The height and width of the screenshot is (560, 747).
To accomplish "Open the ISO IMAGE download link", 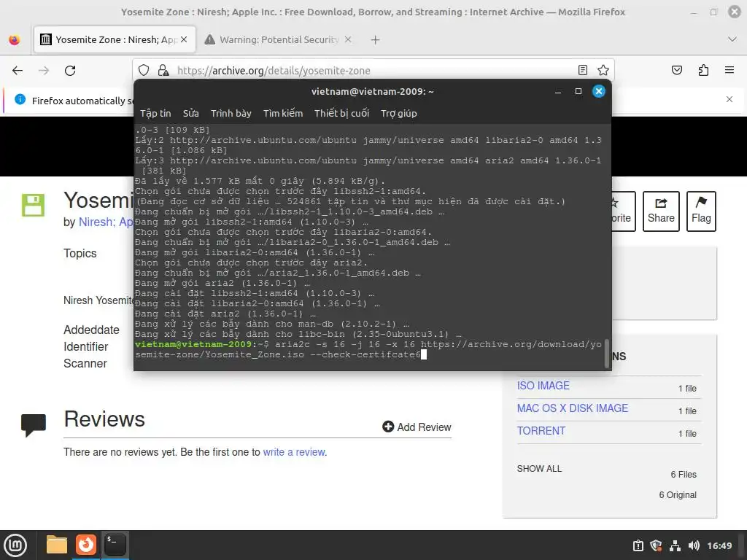I will [543, 386].
